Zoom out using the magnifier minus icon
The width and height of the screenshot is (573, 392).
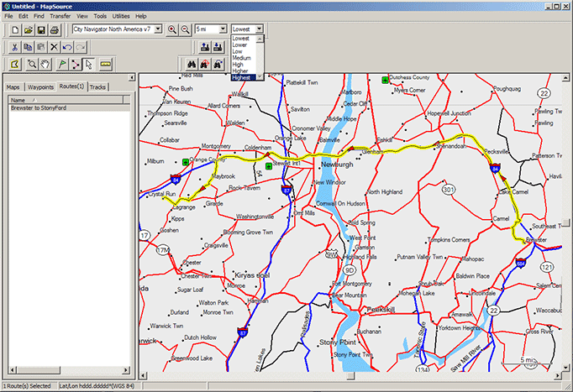[x=186, y=30]
